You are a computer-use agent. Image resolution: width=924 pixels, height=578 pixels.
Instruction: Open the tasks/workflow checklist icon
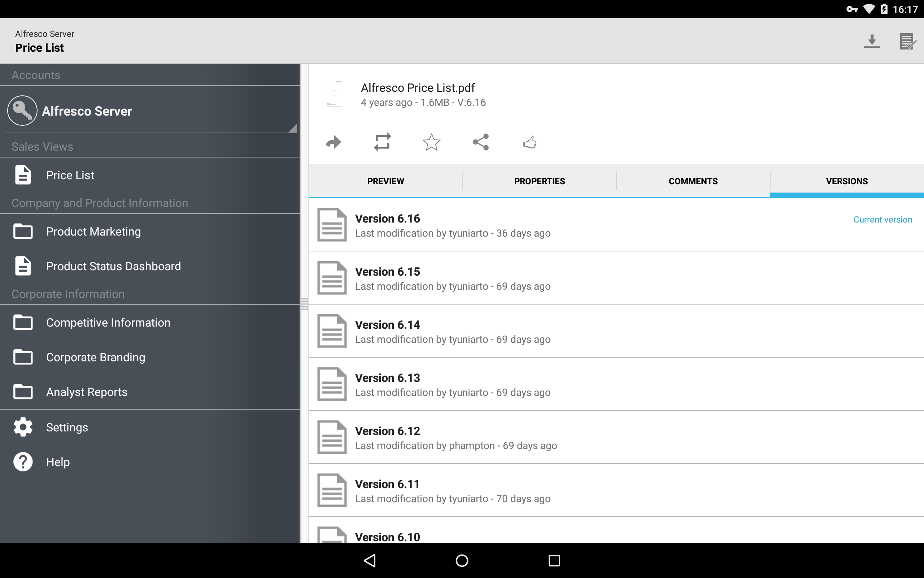tap(908, 41)
